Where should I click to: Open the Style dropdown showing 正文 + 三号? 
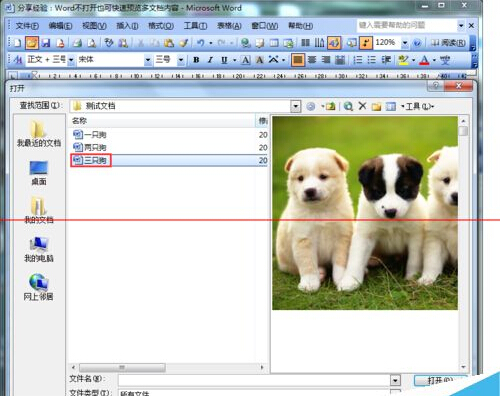tap(71, 60)
